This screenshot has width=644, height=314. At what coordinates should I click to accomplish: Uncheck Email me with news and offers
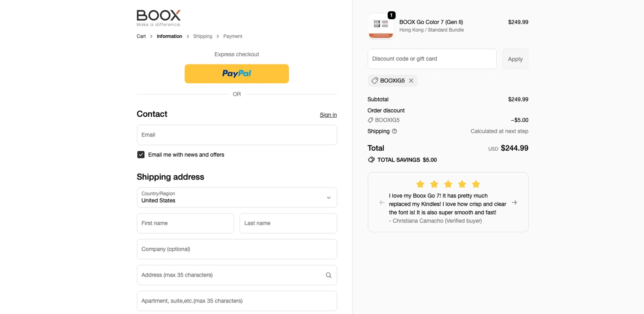(x=141, y=155)
